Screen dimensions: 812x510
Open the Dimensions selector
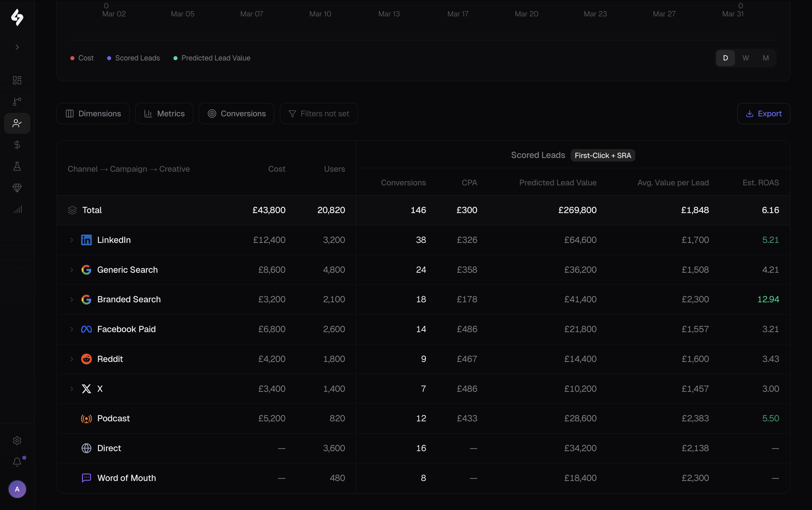93,114
